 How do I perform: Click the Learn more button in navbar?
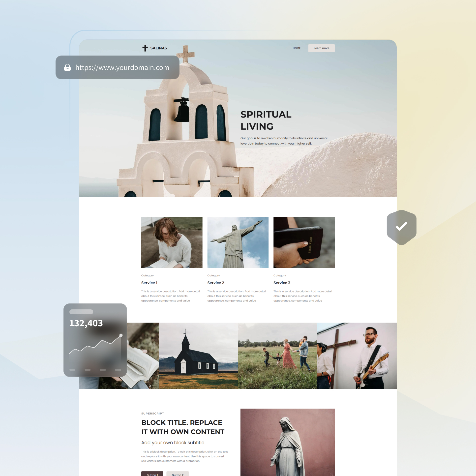pos(322,48)
